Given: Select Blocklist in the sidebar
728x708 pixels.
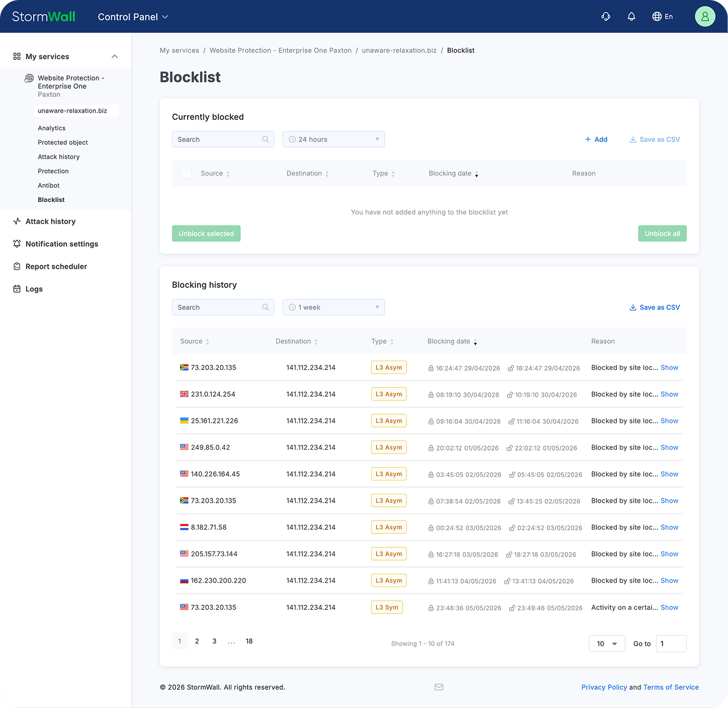Looking at the screenshot, I should tap(51, 200).
